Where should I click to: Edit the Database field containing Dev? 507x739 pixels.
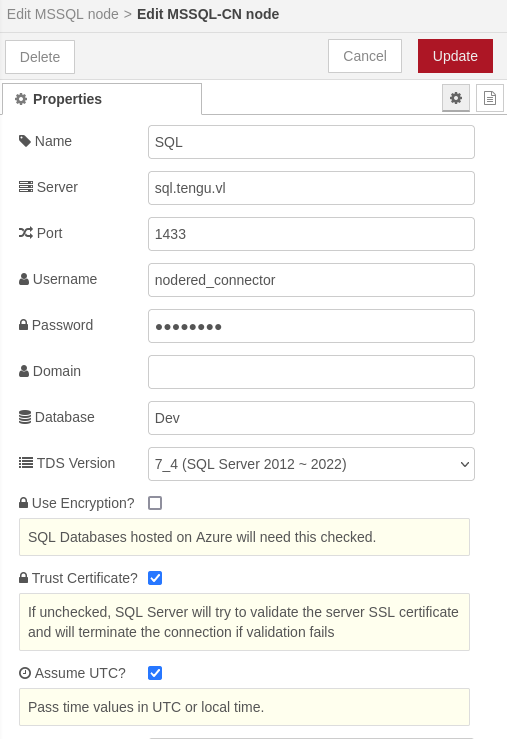click(x=311, y=418)
